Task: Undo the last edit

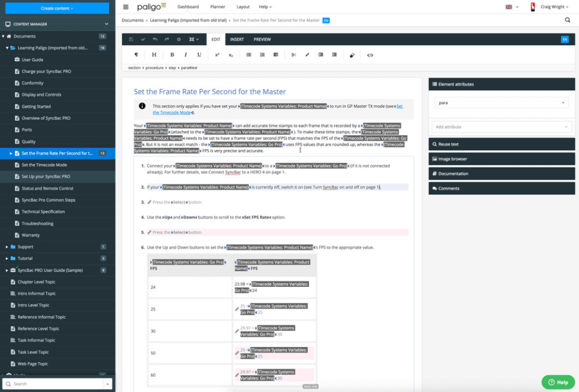Action: (x=155, y=40)
